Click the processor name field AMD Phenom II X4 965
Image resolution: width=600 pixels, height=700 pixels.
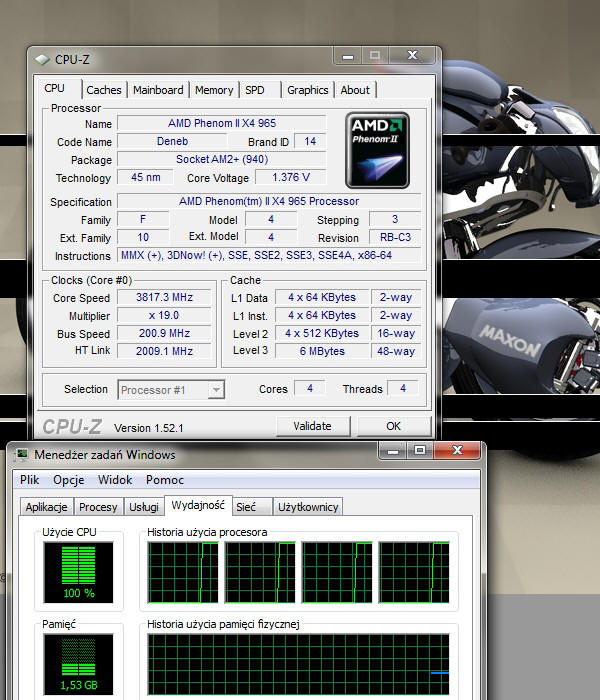click(221, 123)
